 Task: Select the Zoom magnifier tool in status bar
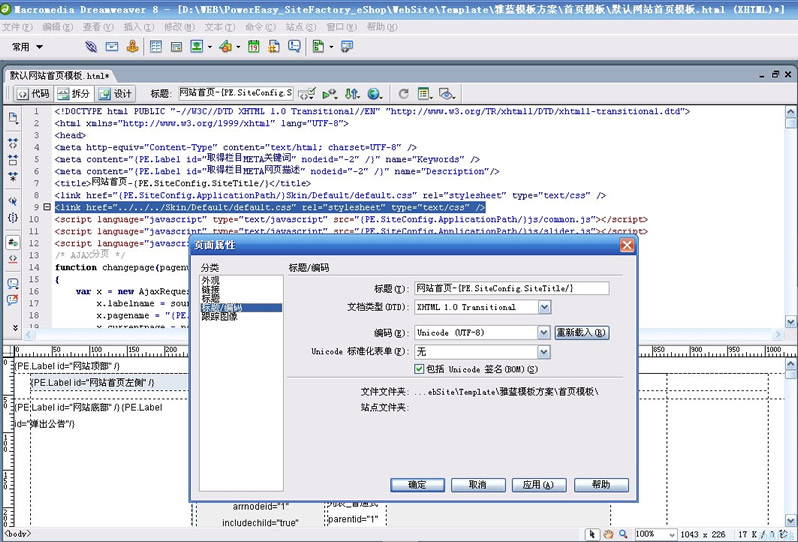coord(623,534)
